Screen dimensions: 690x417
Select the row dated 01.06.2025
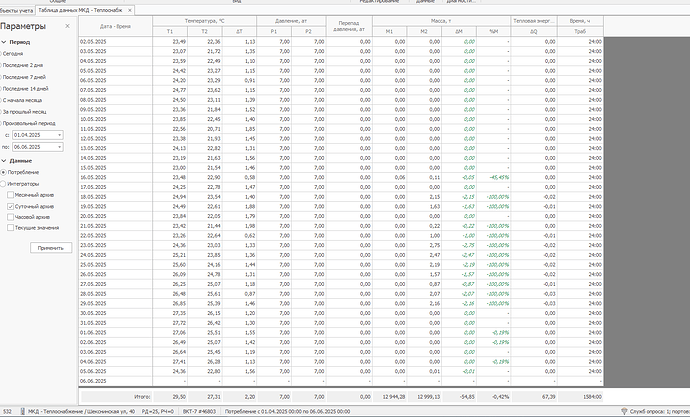coord(341,333)
